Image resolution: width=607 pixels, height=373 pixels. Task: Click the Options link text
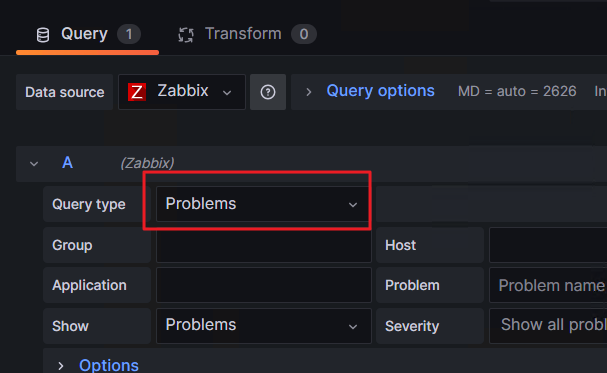[x=109, y=366]
